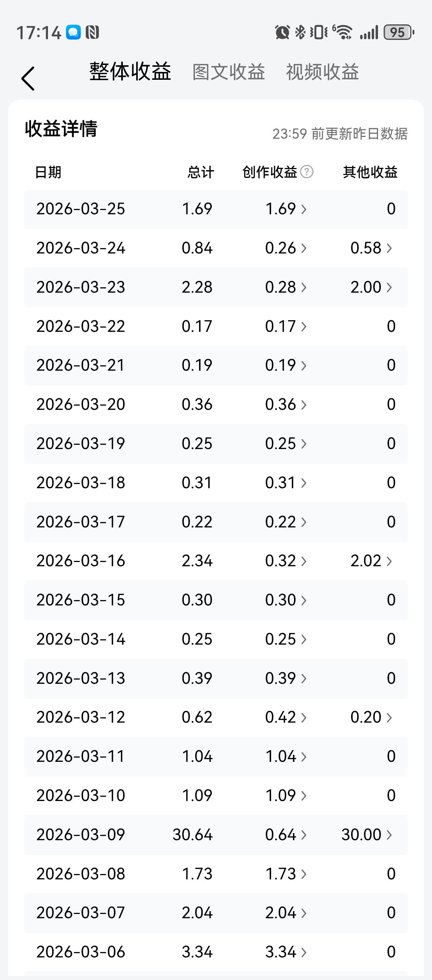Tap the alarm clock status icon
The width and height of the screenshot is (432, 980).
(282, 32)
